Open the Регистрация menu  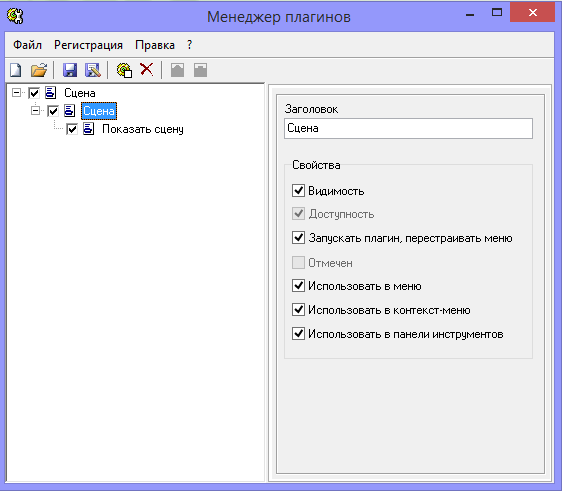point(89,45)
